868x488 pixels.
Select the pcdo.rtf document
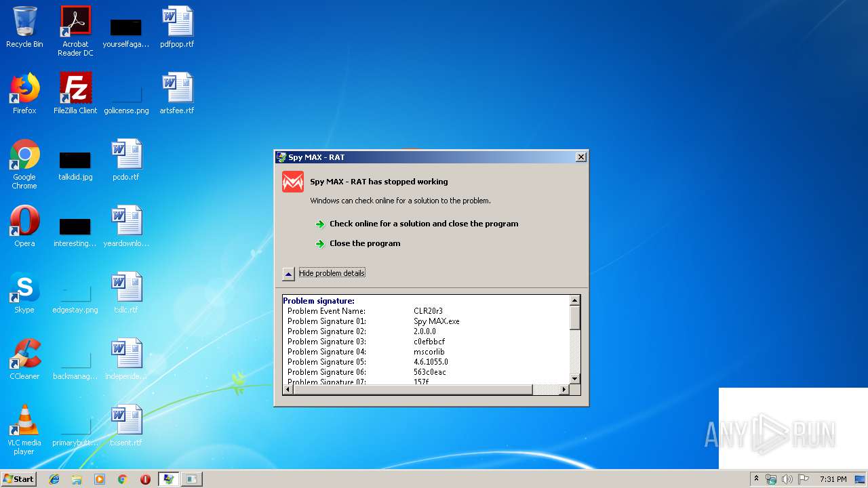(x=126, y=161)
